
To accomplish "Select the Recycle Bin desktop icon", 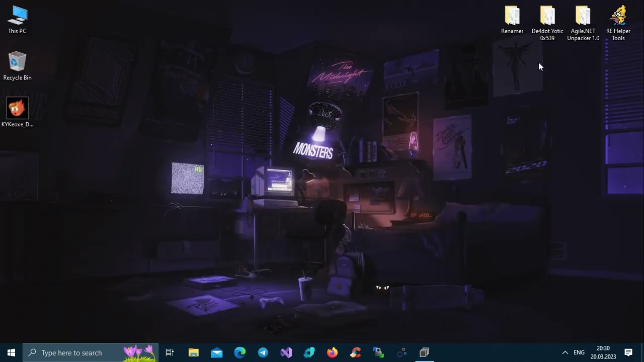I will point(17,66).
